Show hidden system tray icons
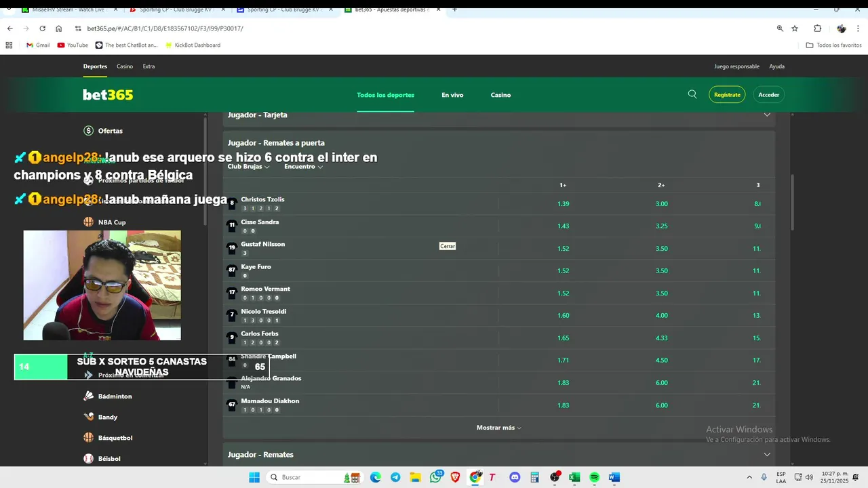Screen dimensions: 868x488 point(749,477)
